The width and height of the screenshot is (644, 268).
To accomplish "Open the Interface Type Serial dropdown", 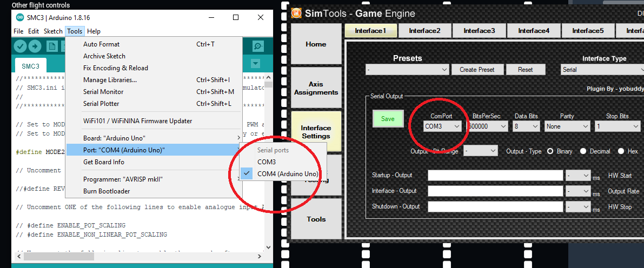I will pyautogui.click(x=602, y=70).
